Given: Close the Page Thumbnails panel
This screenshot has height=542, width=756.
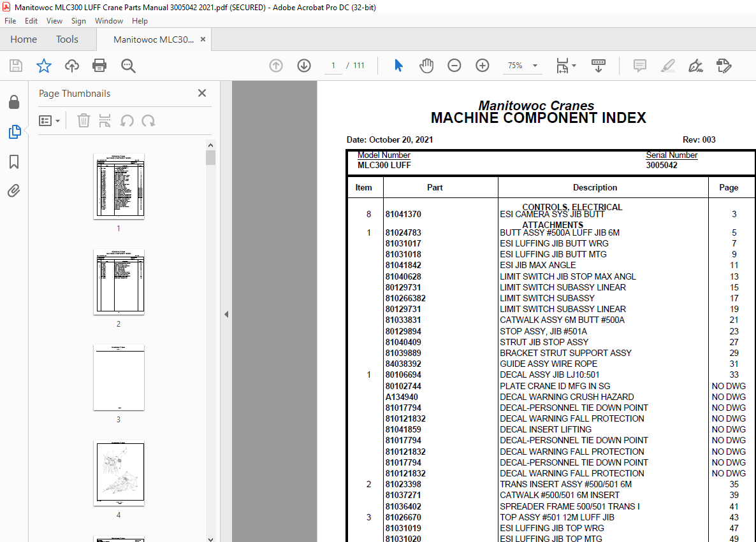Looking at the screenshot, I should 202,93.
